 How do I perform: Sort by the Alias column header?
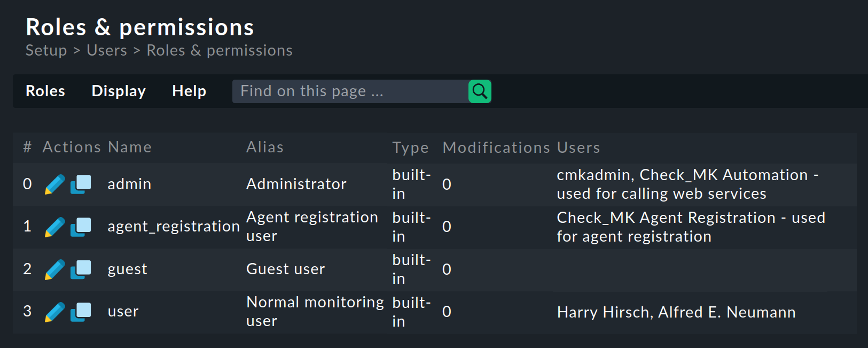265,147
